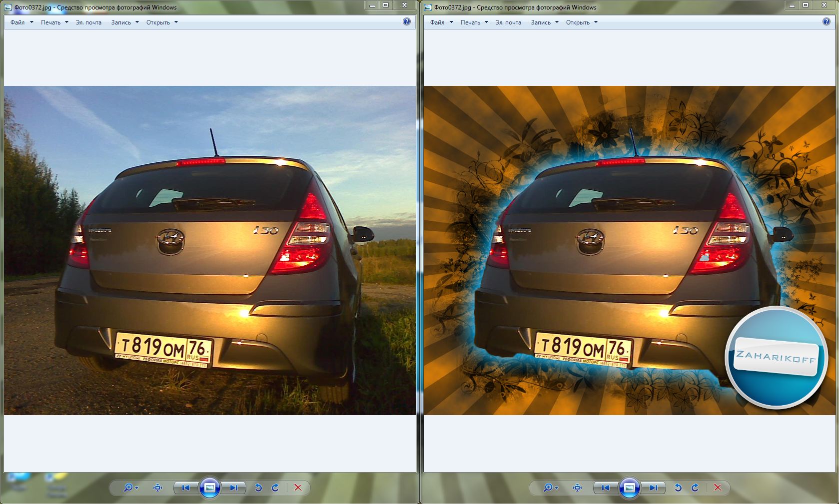Delete photo using left viewer's red X

(x=298, y=488)
